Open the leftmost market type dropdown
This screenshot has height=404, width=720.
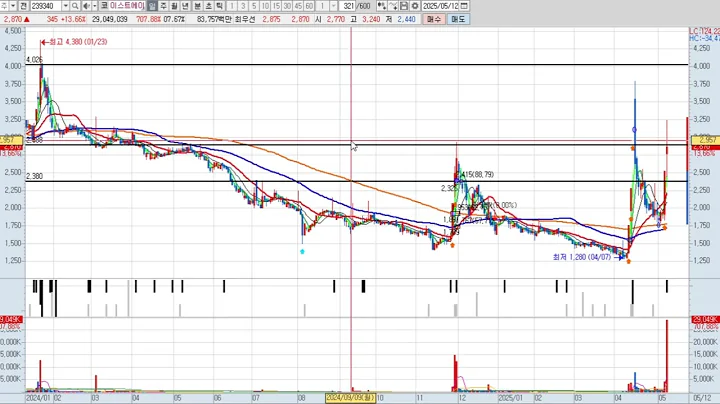coord(13,6)
